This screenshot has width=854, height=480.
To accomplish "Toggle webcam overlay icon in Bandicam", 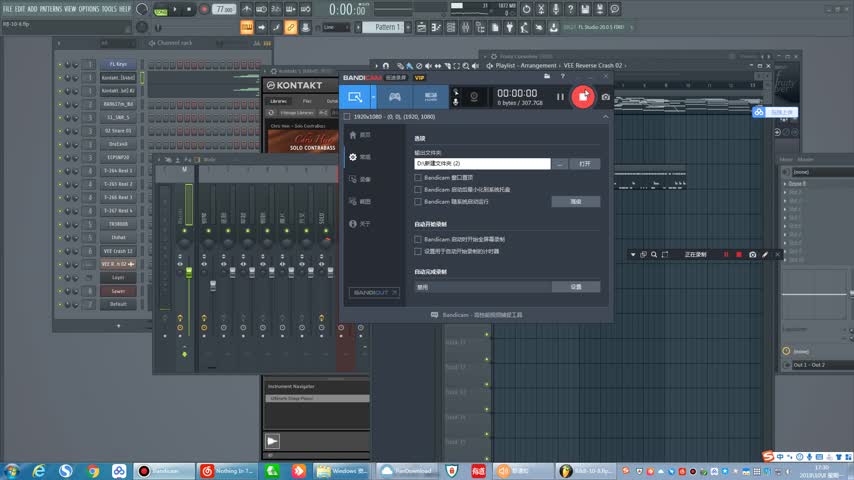I will click(474, 96).
